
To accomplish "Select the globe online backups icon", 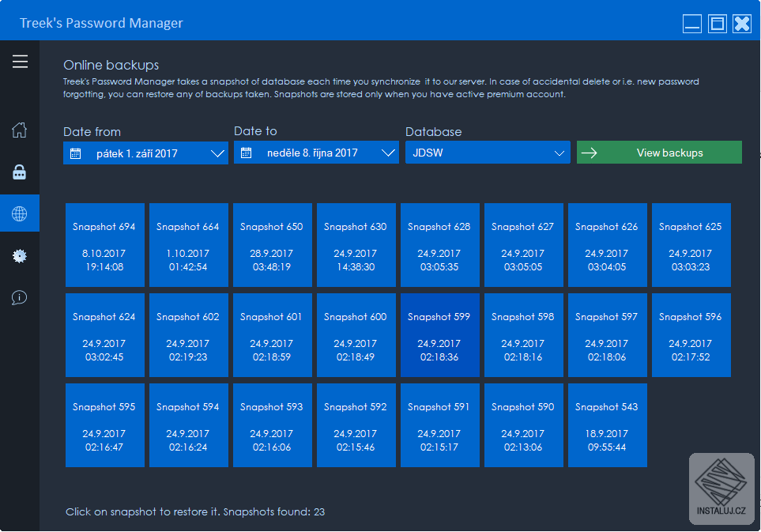I will pyautogui.click(x=20, y=213).
